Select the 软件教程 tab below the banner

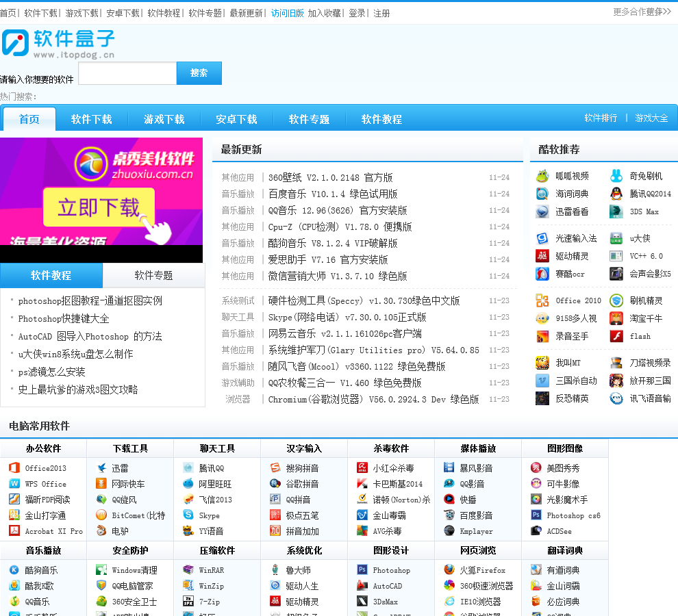(51, 275)
